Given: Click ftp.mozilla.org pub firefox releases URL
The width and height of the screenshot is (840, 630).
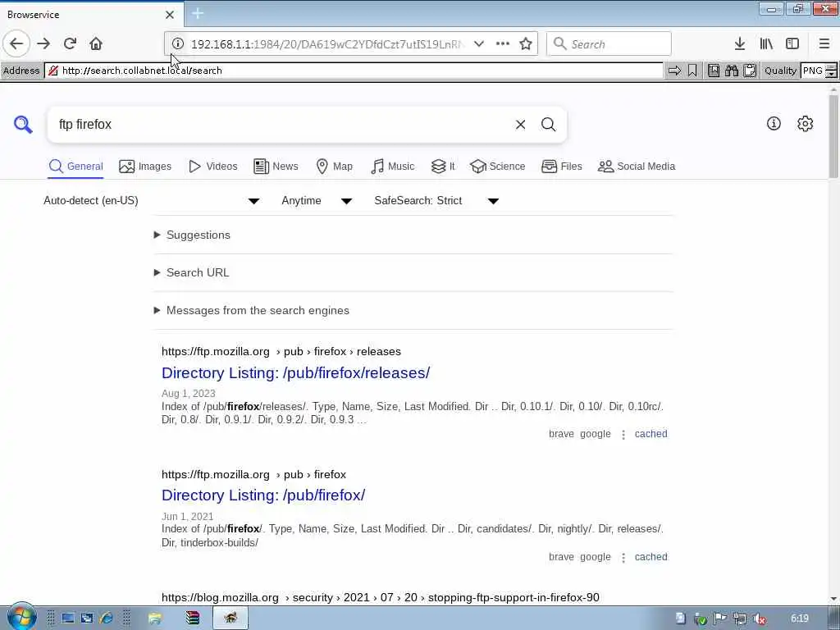Looking at the screenshot, I should coord(281,352).
